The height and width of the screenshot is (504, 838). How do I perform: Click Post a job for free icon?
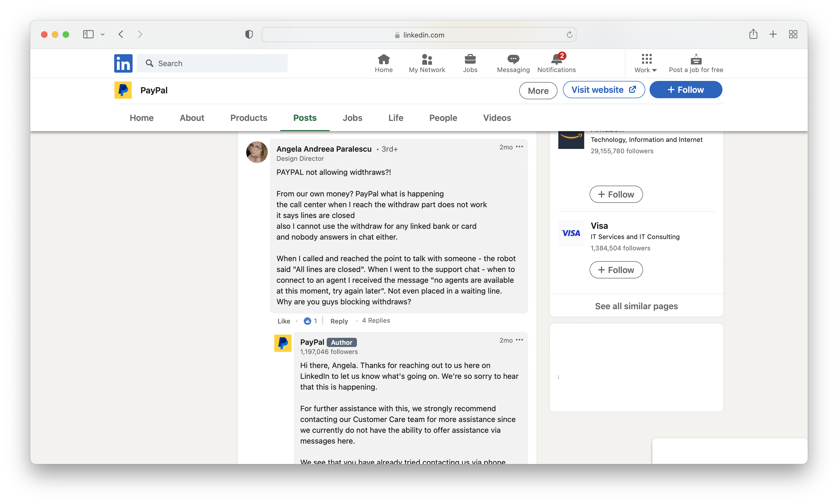[x=696, y=63]
